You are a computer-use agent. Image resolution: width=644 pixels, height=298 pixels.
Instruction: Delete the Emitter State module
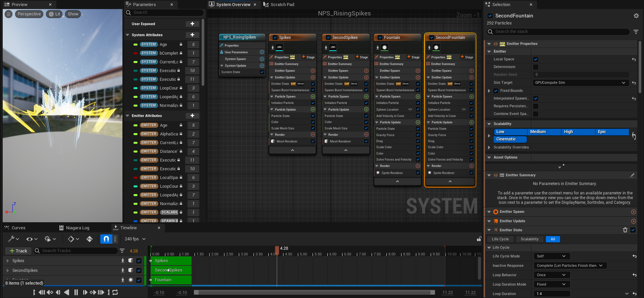tap(625, 230)
